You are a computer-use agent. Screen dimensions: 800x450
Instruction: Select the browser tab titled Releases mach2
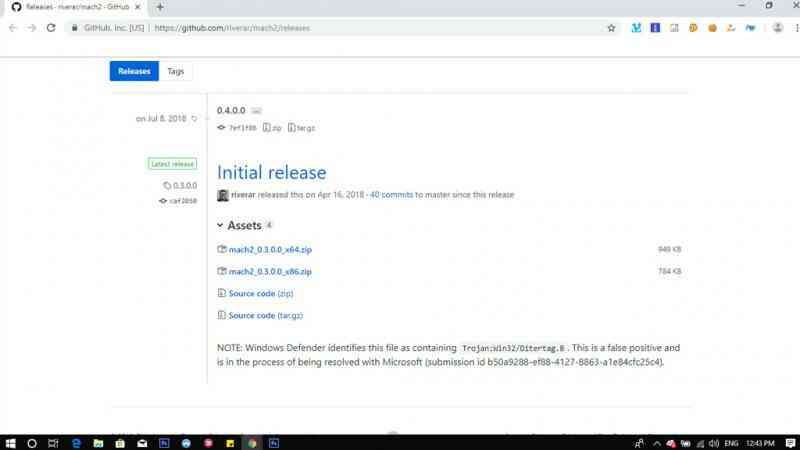(x=77, y=7)
